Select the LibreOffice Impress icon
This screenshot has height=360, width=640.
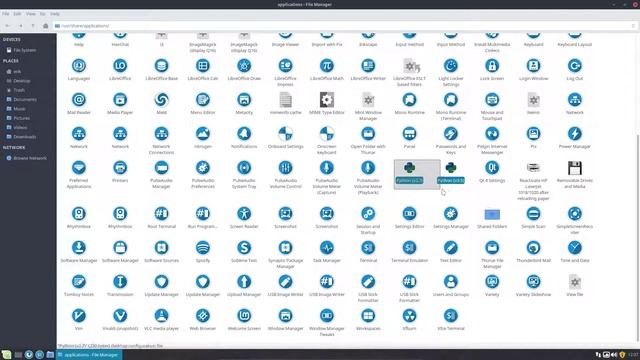pos(285,66)
